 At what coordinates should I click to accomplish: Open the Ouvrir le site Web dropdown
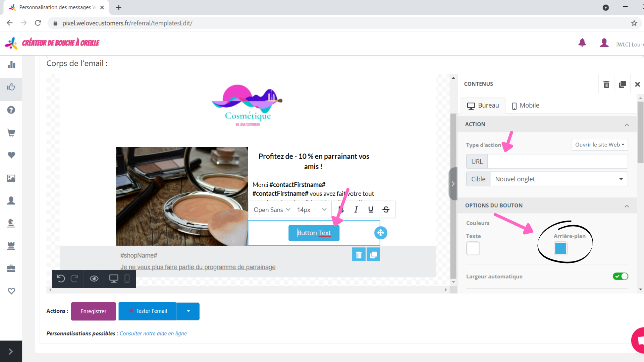click(x=599, y=145)
